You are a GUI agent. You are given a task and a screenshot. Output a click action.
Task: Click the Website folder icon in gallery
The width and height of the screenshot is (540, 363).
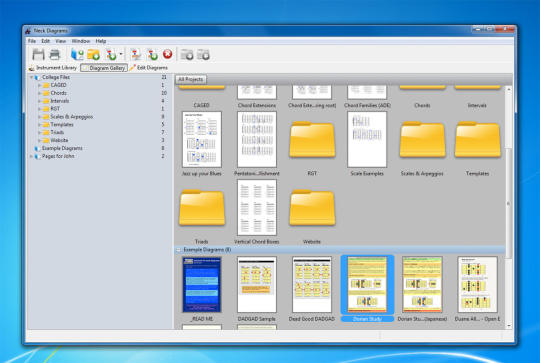coord(312,208)
